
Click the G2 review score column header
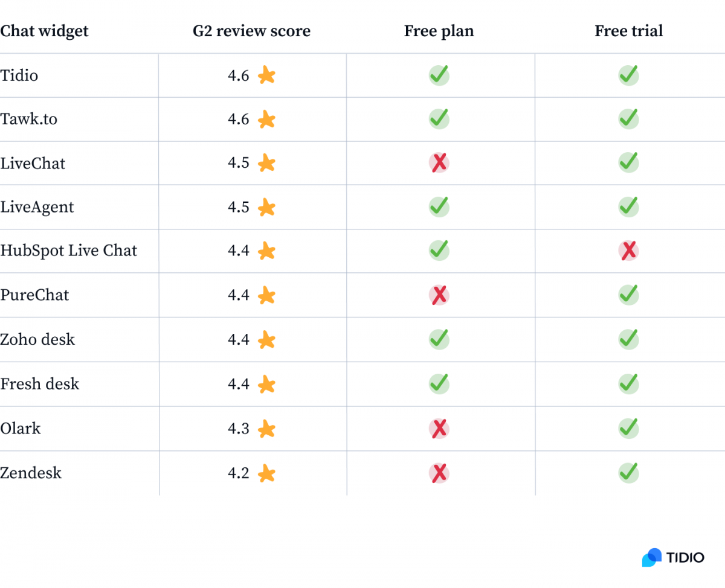[251, 31]
